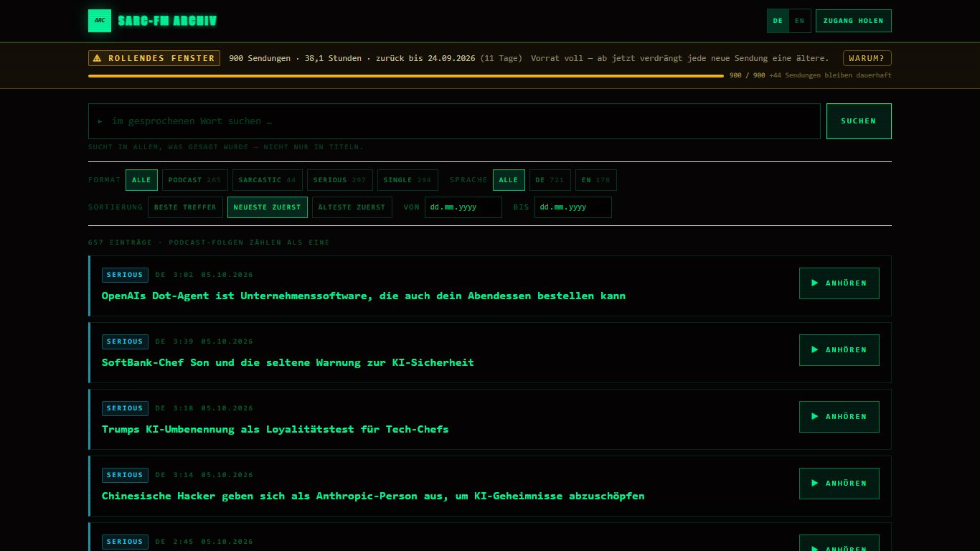Click '657 EINTRÄGE' results count text

tap(120, 242)
